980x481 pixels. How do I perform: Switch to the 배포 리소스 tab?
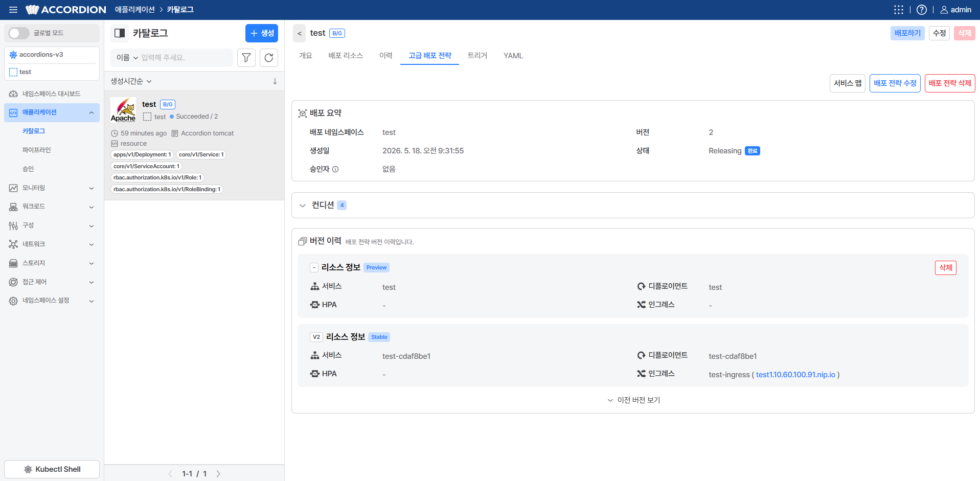pyautogui.click(x=346, y=56)
